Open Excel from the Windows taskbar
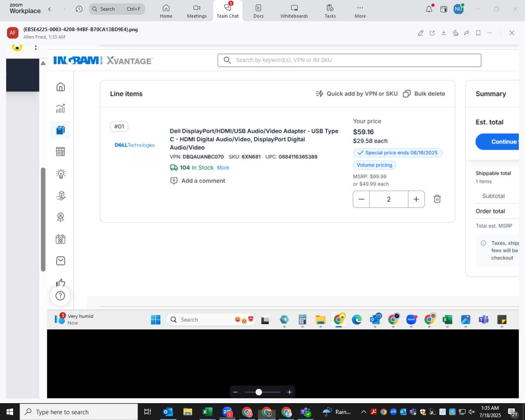 [x=207, y=412]
